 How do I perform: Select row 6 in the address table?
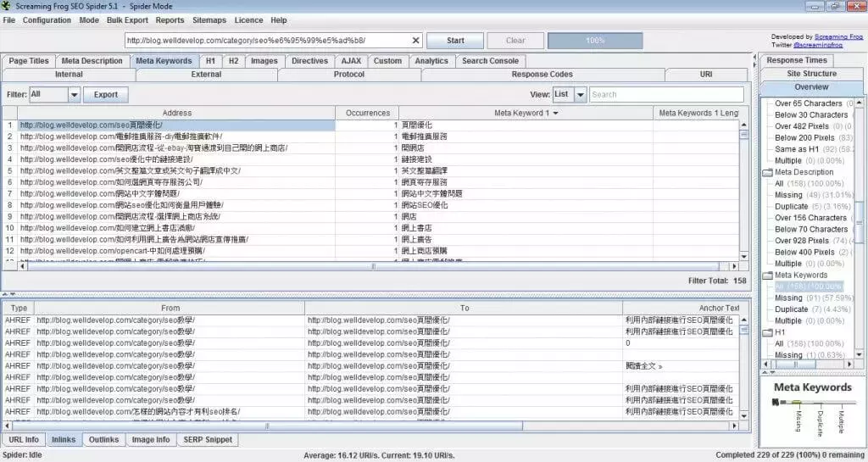pos(371,182)
